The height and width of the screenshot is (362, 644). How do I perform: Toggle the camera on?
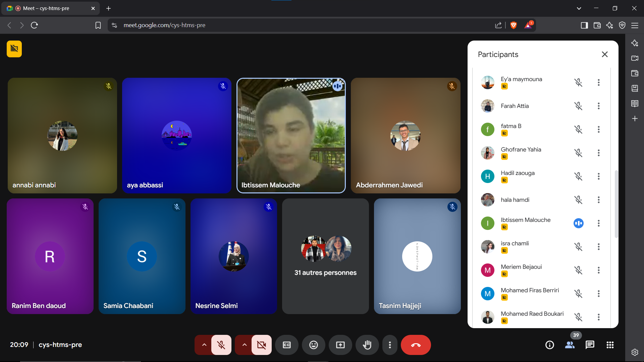pos(262,345)
